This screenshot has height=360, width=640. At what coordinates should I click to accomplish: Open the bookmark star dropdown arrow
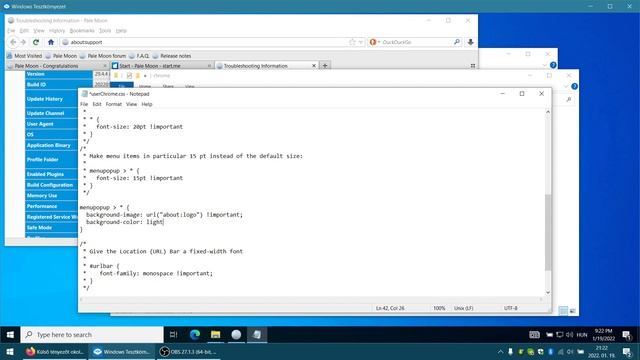click(360, 42)
